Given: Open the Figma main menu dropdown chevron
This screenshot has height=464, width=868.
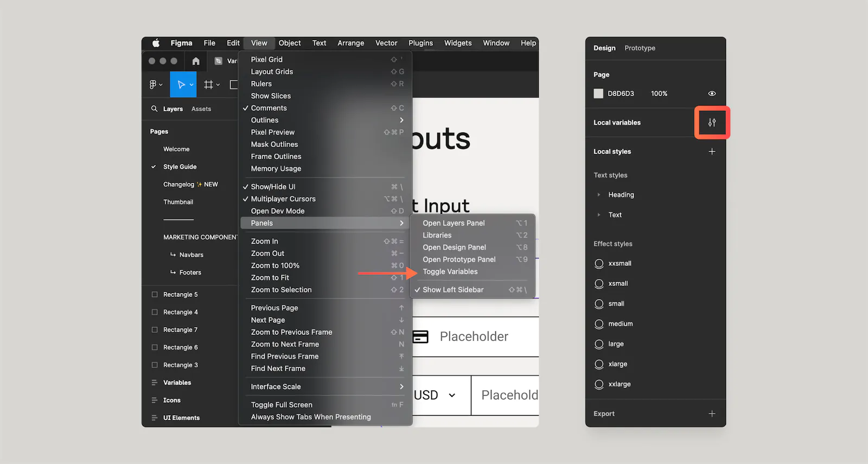Looking at the screenshot, I should 161,85.
